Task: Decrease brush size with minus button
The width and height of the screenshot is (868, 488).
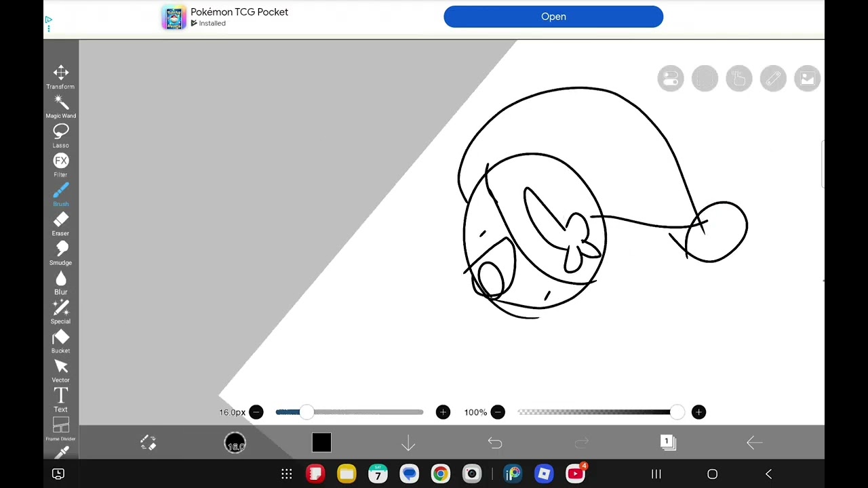Action: pos(256,412)
